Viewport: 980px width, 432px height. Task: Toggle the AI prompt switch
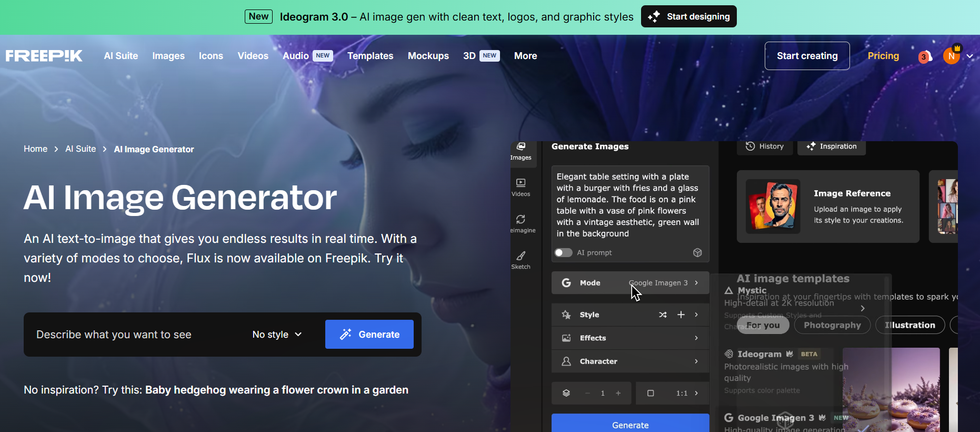(x=563, y=252)
